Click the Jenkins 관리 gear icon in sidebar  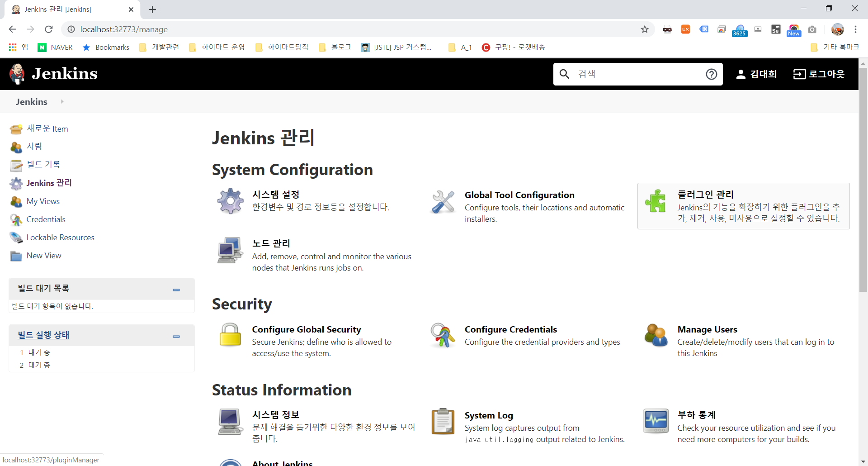(x=16, y=183)
